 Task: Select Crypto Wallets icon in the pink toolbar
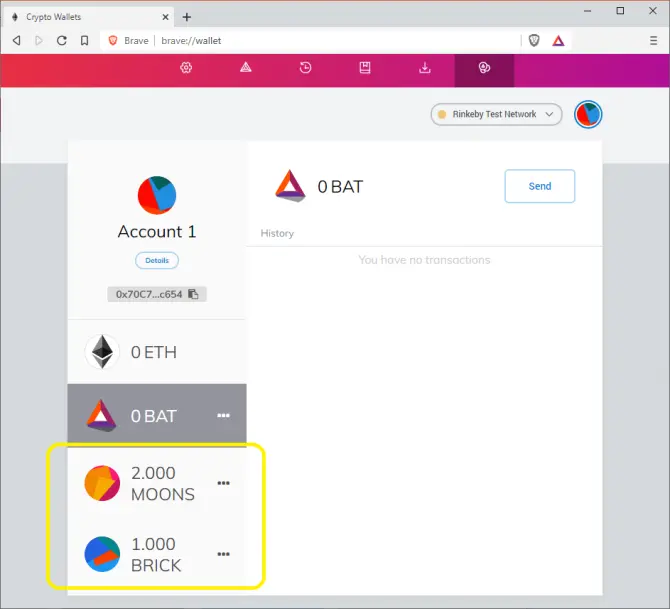click(x=484, y=68)
